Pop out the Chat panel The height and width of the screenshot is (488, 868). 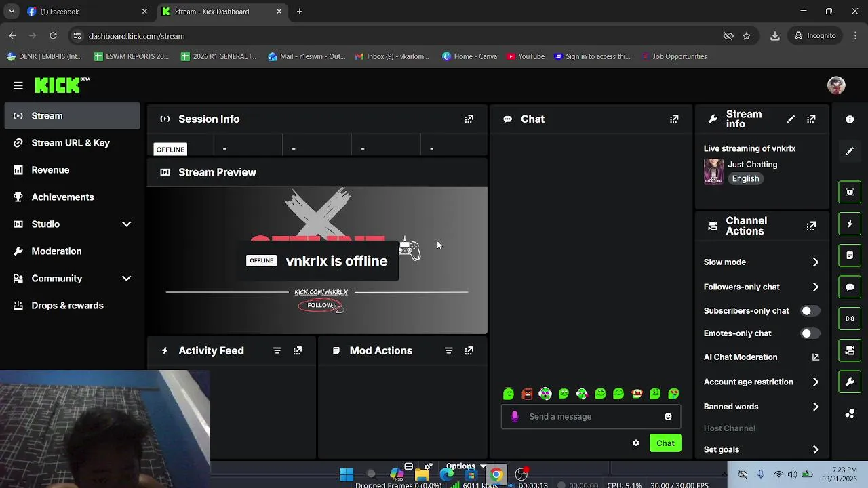point(674,119)
